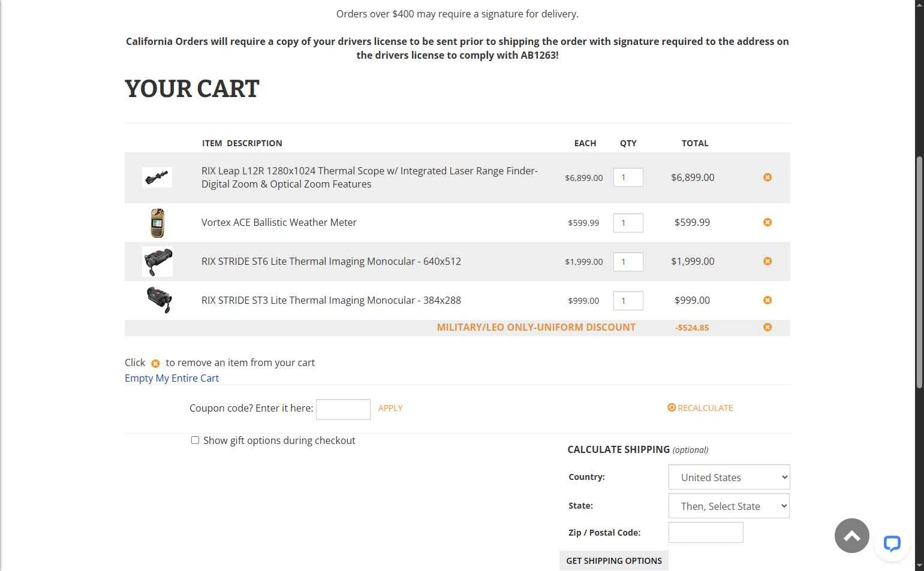The image size is (924, 571).
Task: Remove RIX STRIDE ST6 Lite Monocular item
Action: (768, 261)
